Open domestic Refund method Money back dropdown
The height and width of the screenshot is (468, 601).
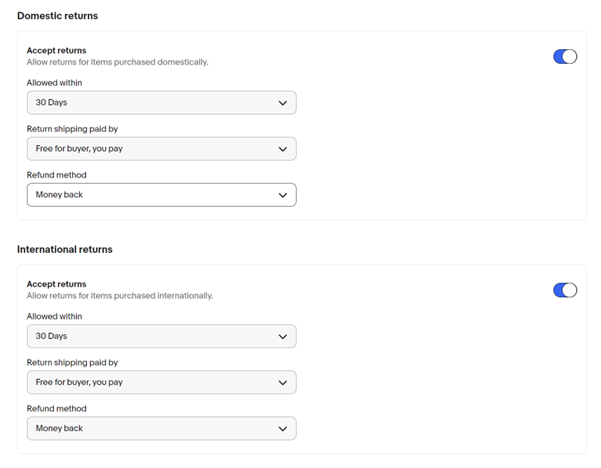coord(161,195)
